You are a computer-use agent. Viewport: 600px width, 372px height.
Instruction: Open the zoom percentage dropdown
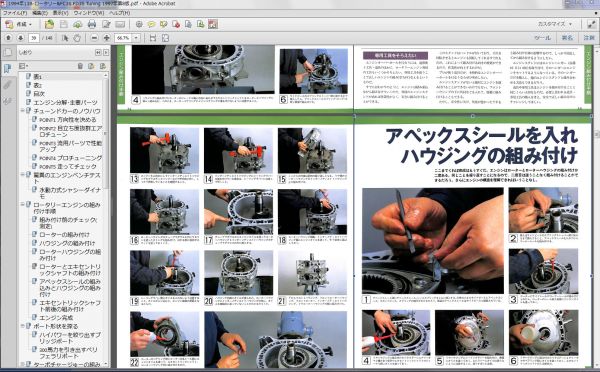[x=136, y=38]
